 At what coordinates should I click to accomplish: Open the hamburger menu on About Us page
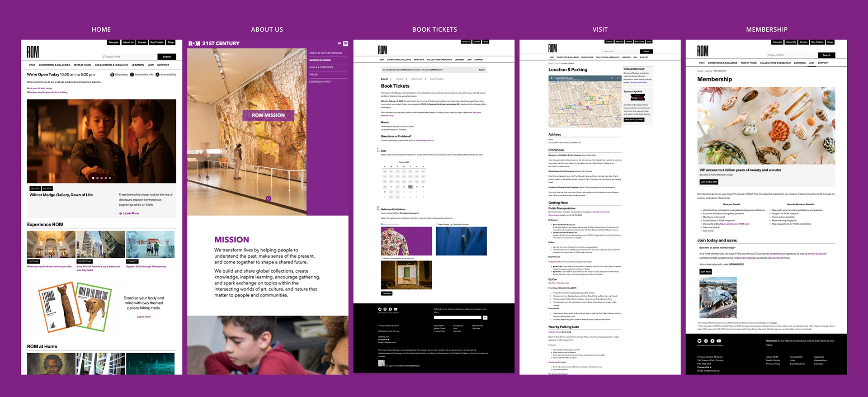point(345,44)
